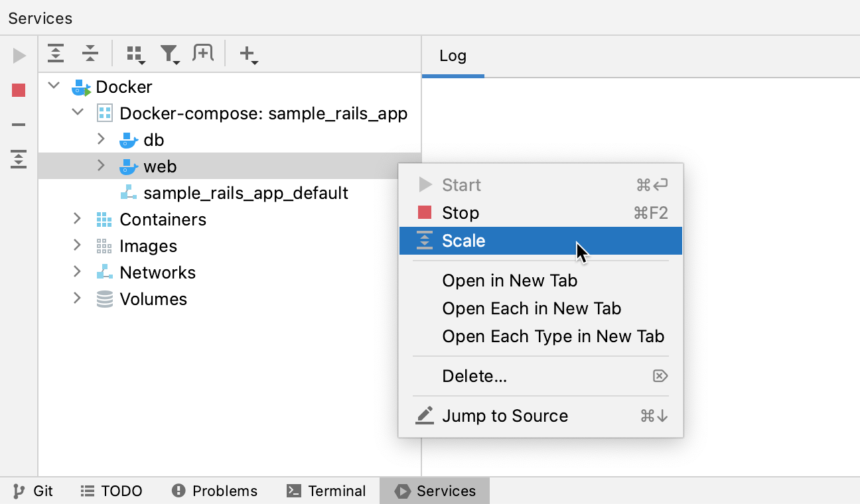860x504 pixels.
Task: Click the red Stop icon in left sidebar
Action: point(18,90)
